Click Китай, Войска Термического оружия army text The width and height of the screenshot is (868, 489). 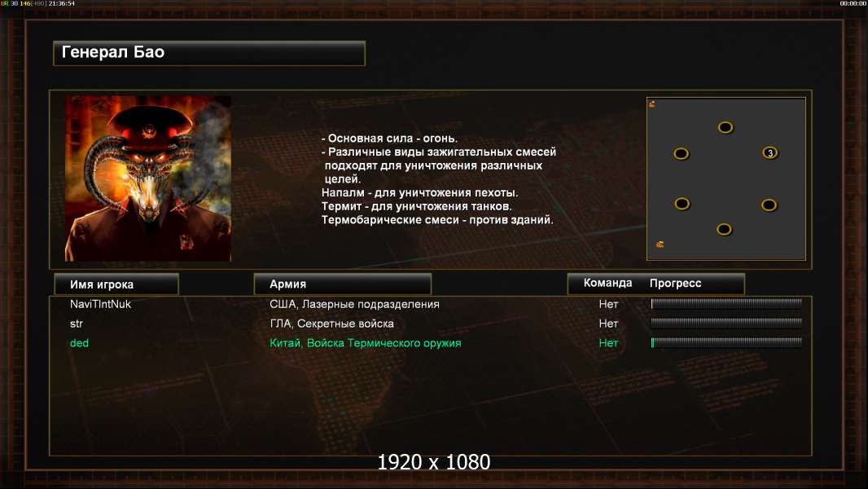coord(366,343)
